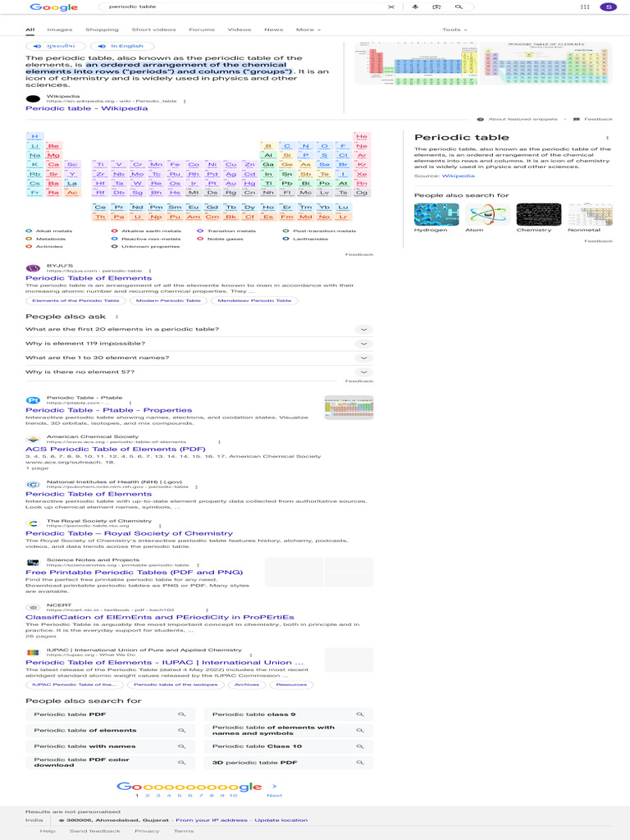Start voice search with the microphone icon
The width and height of the screenshot is (630, 840).
[x=414, y=7]
